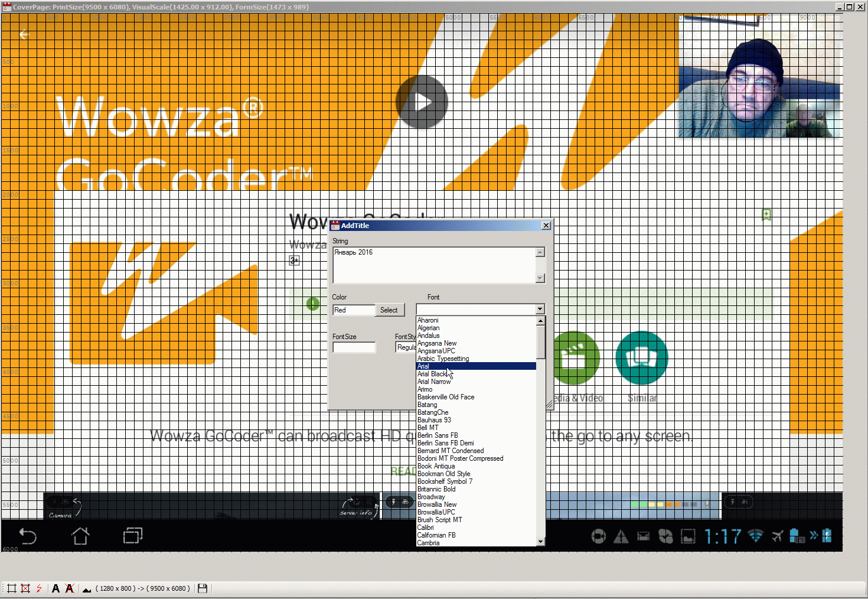Click the picture icon in Android status bar
Screen dimensions: 868x599
pyautogui.click(x=688, y=536)
